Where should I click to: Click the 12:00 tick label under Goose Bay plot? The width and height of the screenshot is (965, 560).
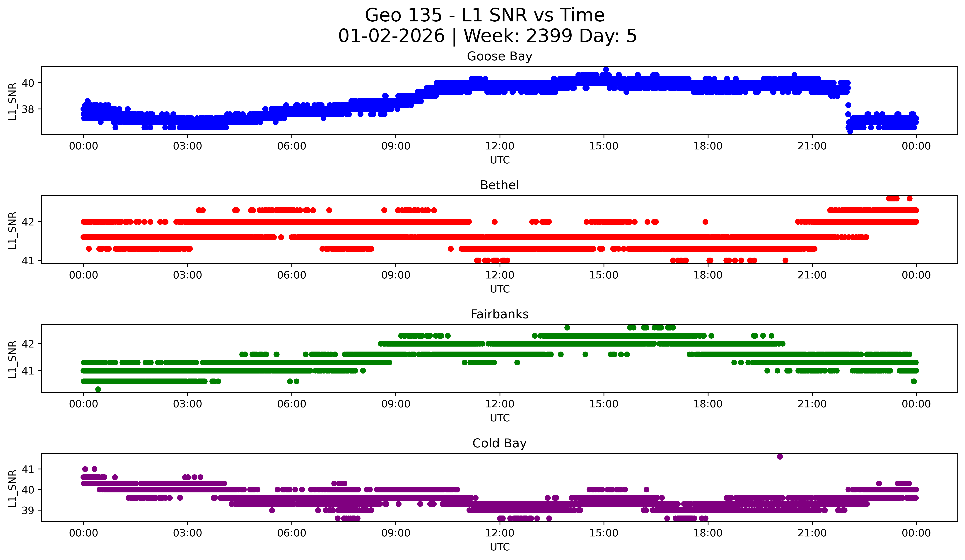(x=500, y=146)
